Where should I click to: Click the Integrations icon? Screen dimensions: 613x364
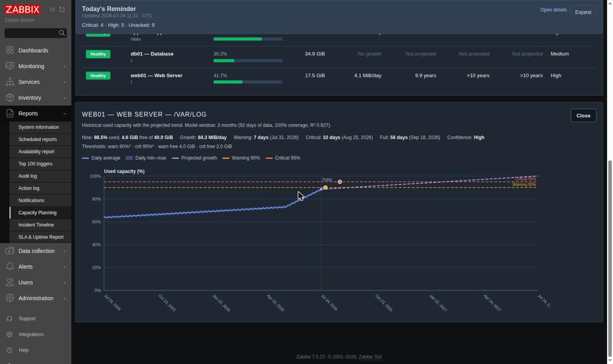click(10, 335)
